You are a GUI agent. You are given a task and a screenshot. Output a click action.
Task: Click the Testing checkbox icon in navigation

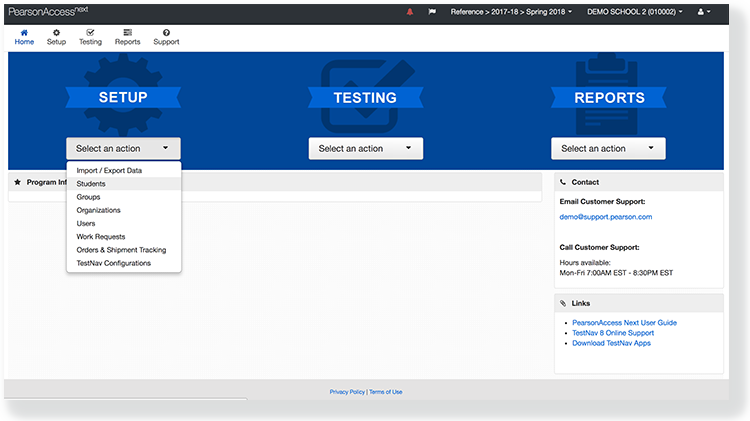click(90, 33)
